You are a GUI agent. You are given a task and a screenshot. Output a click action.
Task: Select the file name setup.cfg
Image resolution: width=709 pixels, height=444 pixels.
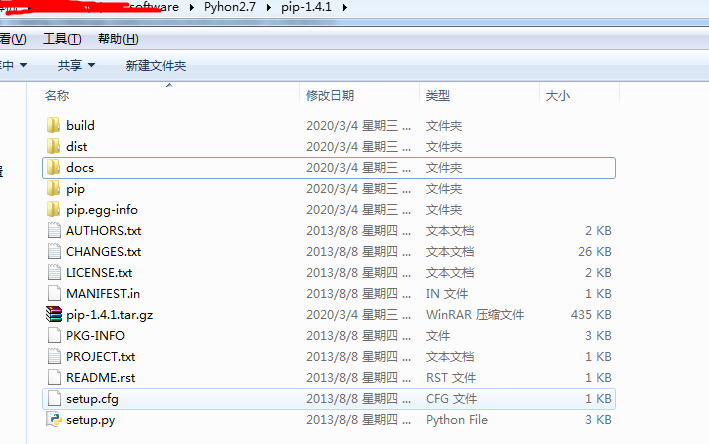coord(92,399)
